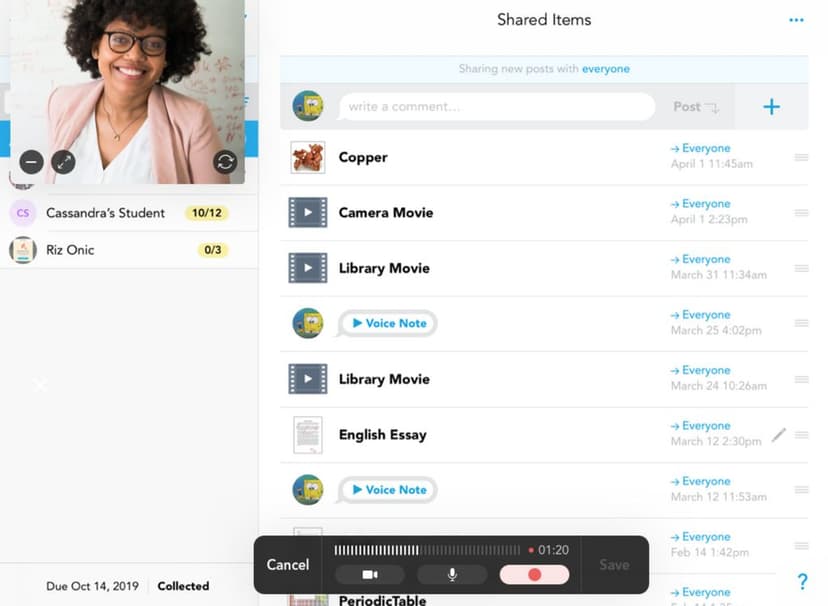Switch sharing audience via Sharing new posts with everyone
Screen dimensions: 828x606
[x=544, y=68]
